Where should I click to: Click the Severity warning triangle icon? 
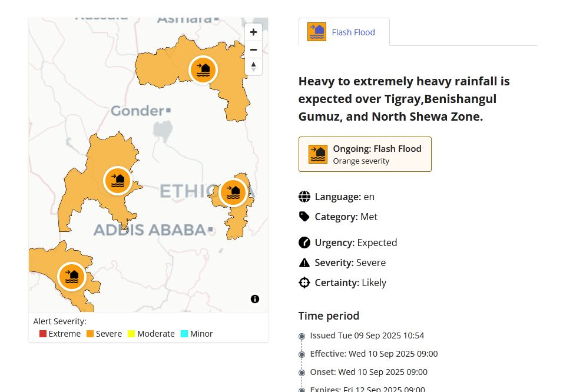pyautogui.click(x=304, y=263)
